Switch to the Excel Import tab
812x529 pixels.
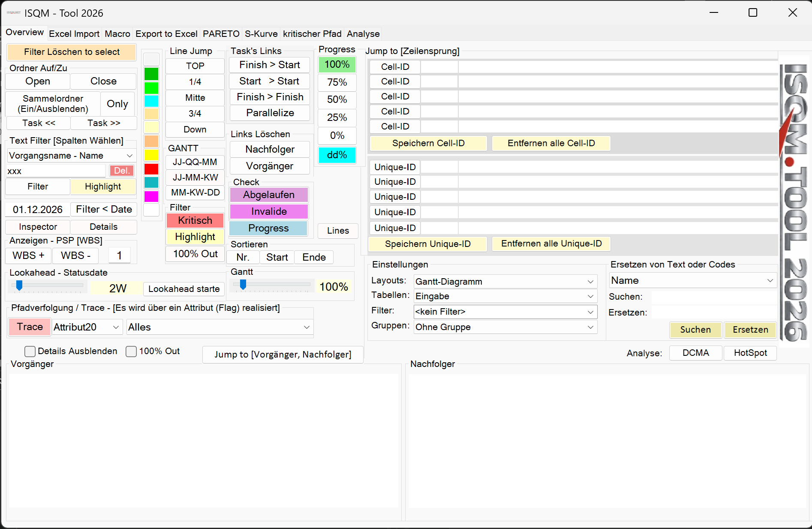pyautogui.click(x=74, y=34)
